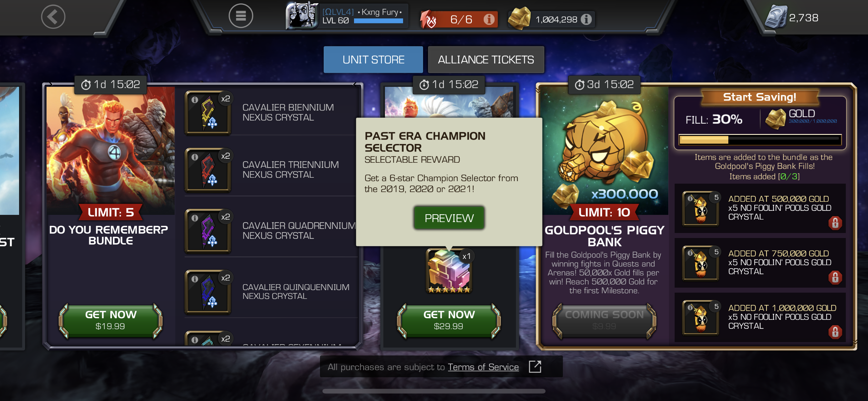Buy the $29.99 offer with Get Now
This screenshot has height=401, width=868.
[x=448, y=320]
